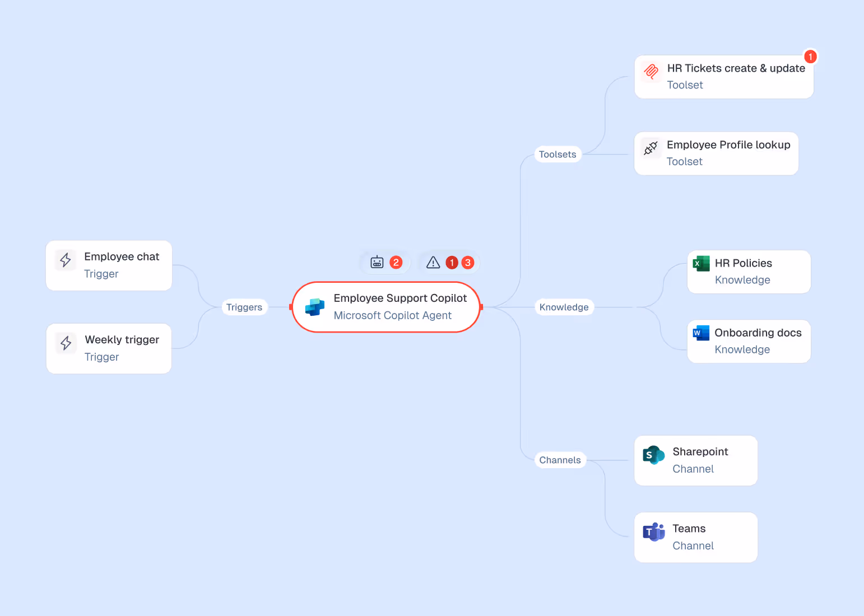Click 'Knowledge' subtitle under Onboarding docs
This screenshot has height=616, width=864.
(x=742, y=349)
